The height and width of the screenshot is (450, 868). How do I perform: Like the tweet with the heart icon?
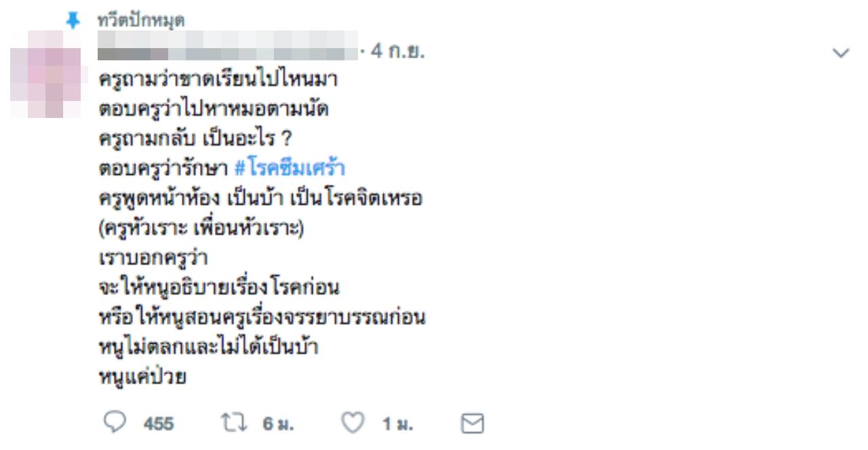pos(352,423)
